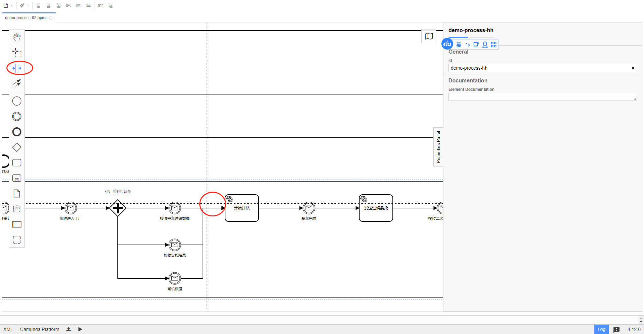
Task: Collapse the Properties Panel tab
Action: pyautogui.click(x=438, y=147)
